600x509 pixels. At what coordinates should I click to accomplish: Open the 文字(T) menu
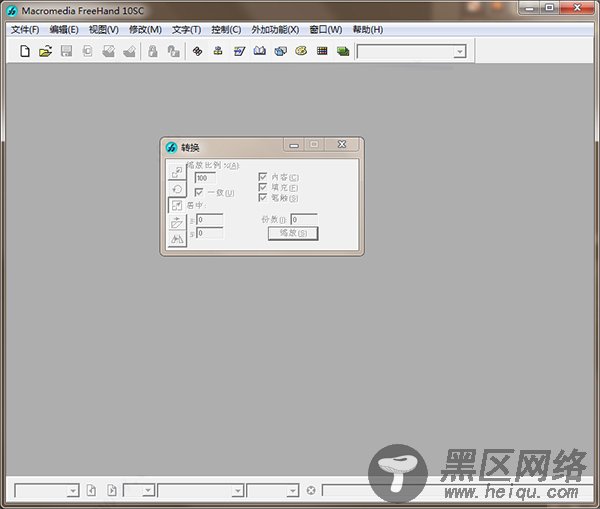186,30
